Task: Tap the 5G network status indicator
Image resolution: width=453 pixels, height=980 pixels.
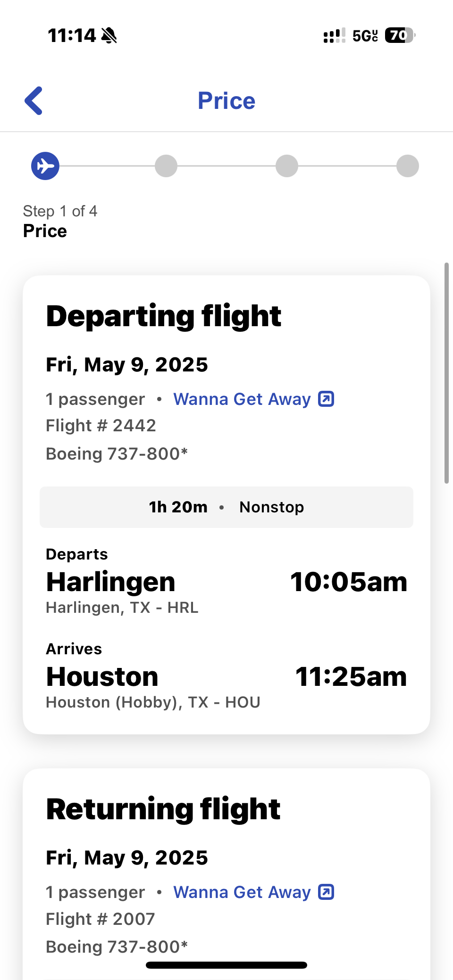Action: (365, 35)
